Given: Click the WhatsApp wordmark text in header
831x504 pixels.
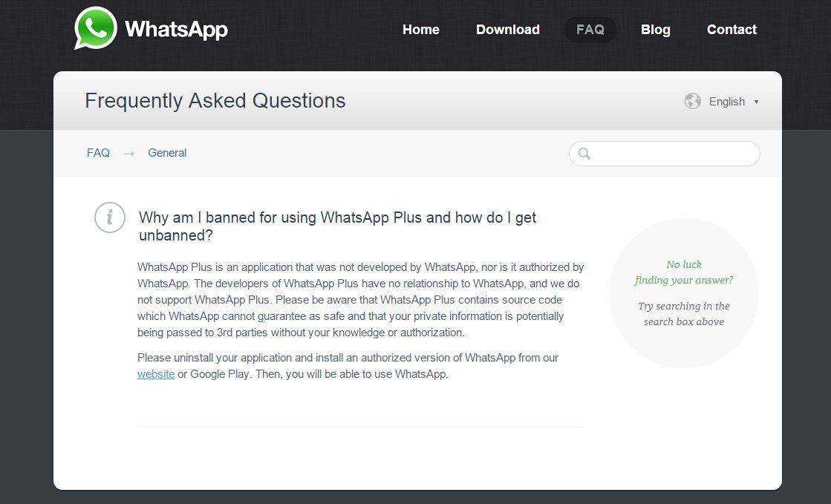Looking at the screenshot, I should coord(176,29).
